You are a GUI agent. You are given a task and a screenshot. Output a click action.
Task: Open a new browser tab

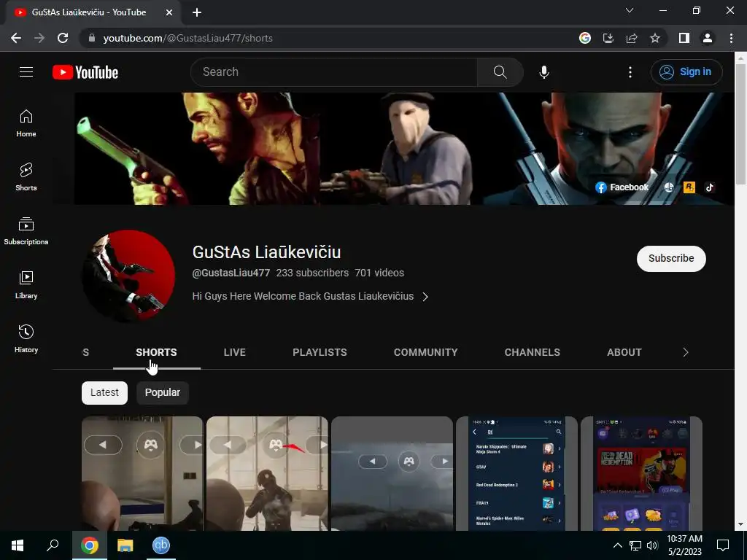(197, 12)
